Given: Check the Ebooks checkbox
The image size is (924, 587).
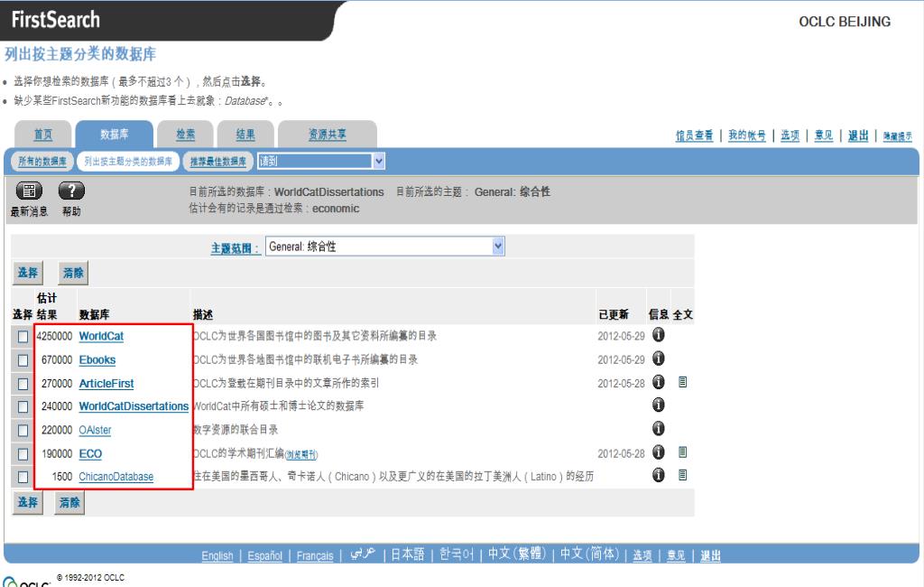Looking at the screenshot, I should [23, 360].
